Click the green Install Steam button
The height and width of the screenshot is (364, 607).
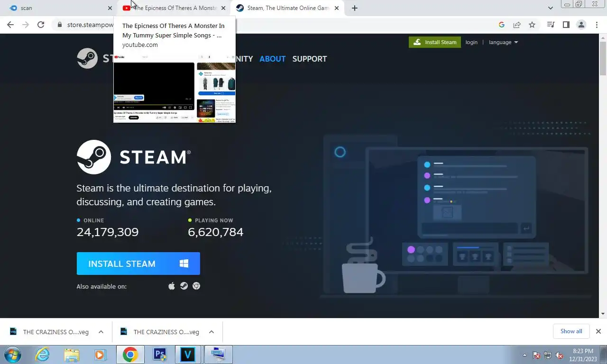pos(435,42)
